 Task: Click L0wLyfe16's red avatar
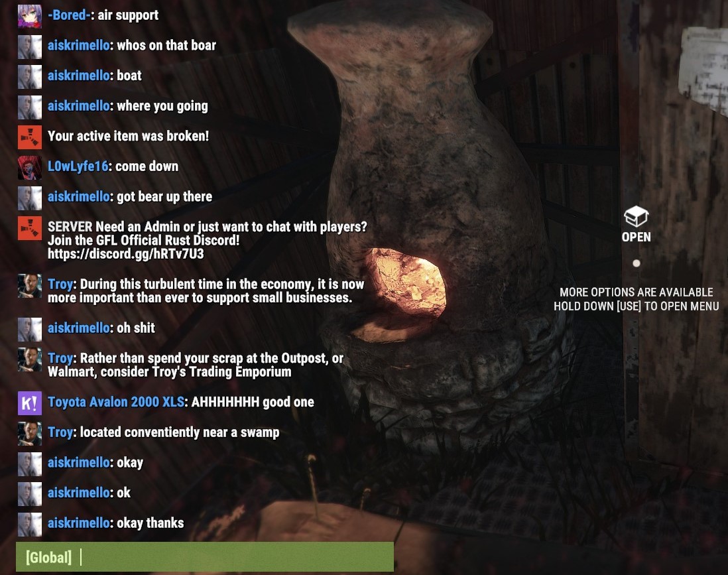tap(30, 167)
